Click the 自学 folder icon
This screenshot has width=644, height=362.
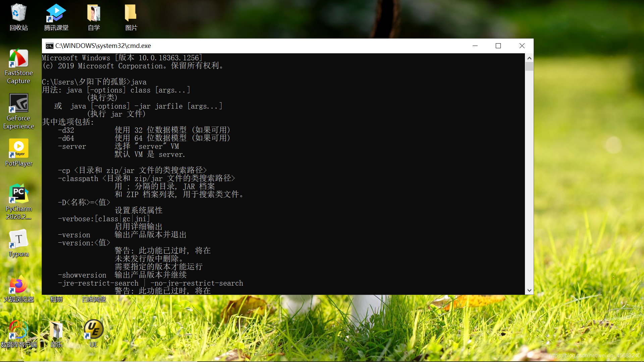[x=94, y=13]
